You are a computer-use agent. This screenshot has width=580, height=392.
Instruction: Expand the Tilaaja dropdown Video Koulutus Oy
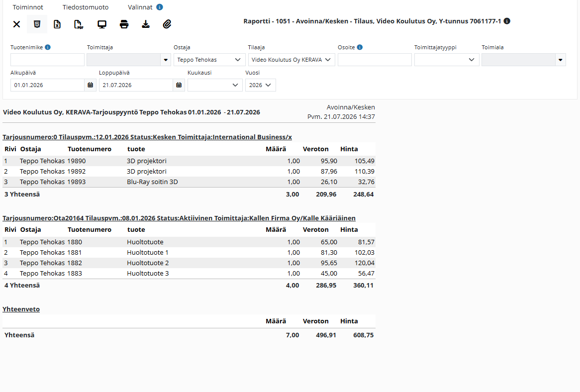click(x=291, y=60)
